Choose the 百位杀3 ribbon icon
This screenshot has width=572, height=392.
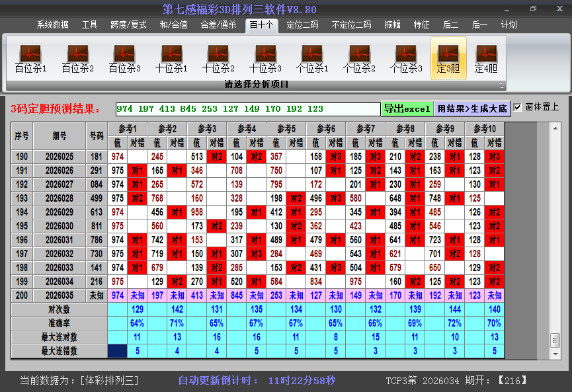coord(124,58)
